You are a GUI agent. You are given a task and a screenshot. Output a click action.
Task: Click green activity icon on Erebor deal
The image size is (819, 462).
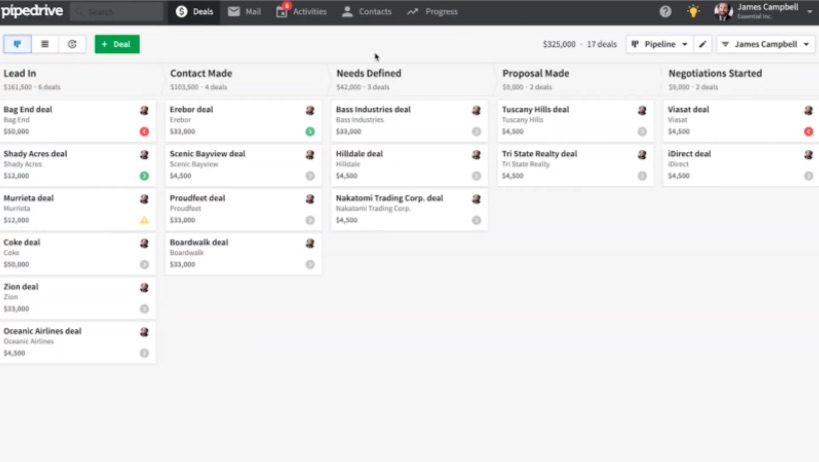point(310,132)
